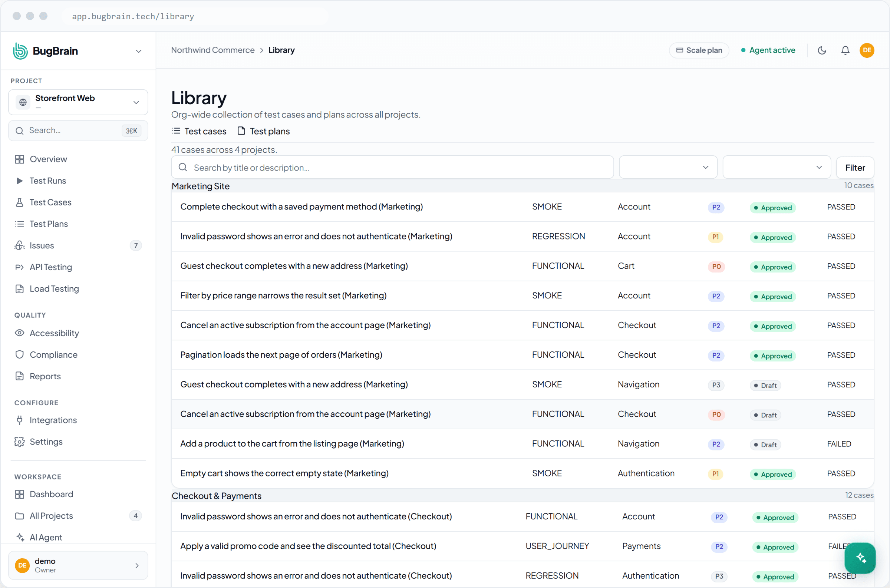
Task: Click the Scale plan card icon
Action: (x=679, y=50)
